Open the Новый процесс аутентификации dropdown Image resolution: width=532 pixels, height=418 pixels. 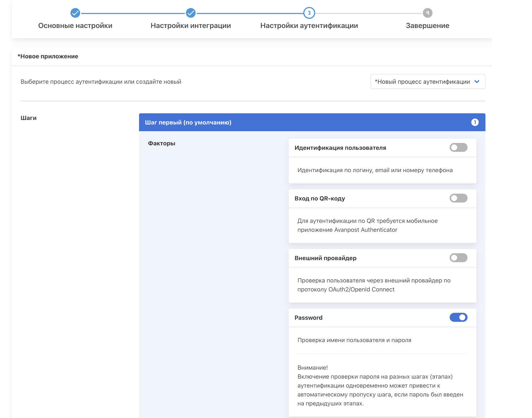pyautogui.click(x=427, y=82)
